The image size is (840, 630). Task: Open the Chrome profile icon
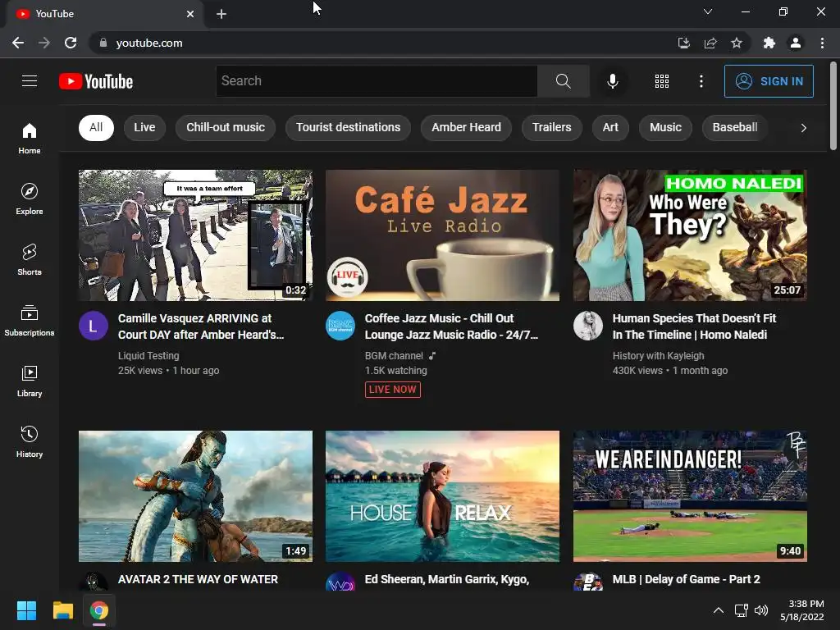pyautogui.click(x=796, y=43)
